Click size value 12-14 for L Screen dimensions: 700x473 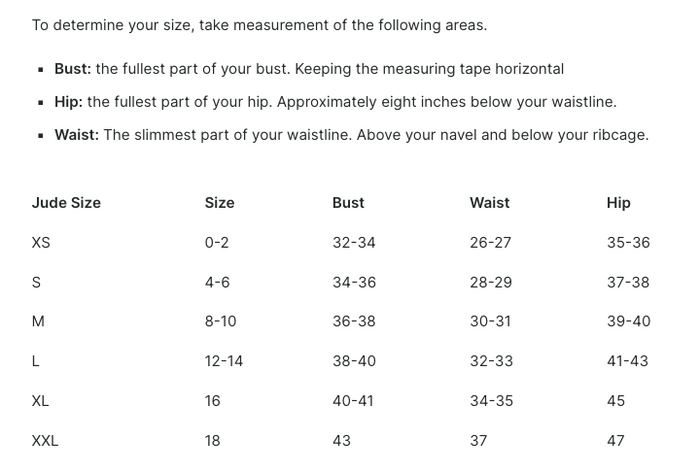point(224,361)
